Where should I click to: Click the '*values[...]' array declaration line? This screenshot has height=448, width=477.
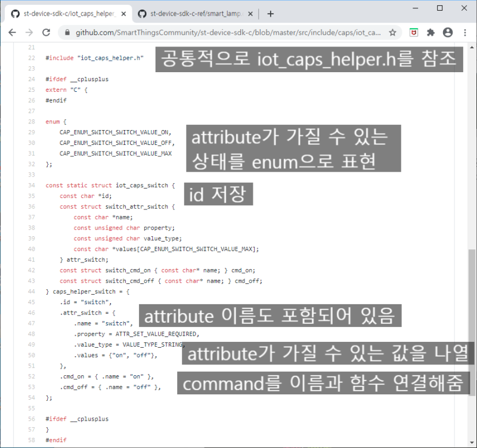[166, 249]
